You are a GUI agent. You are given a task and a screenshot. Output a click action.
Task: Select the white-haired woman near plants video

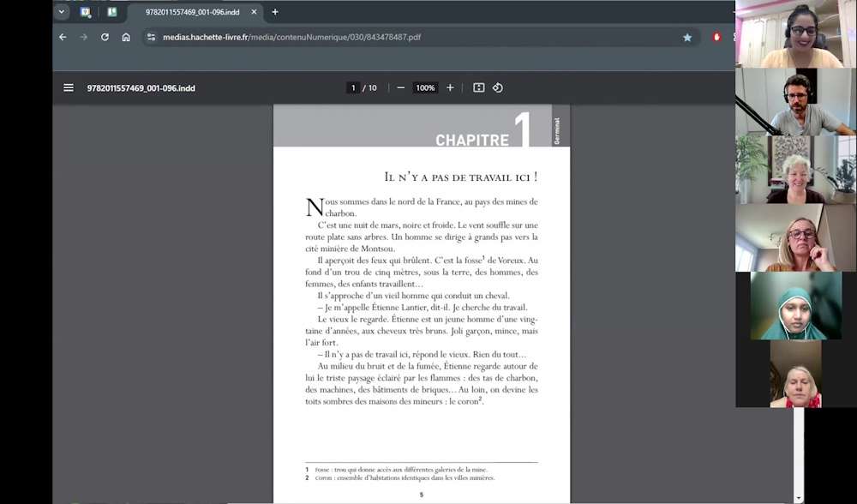(796, 170)
